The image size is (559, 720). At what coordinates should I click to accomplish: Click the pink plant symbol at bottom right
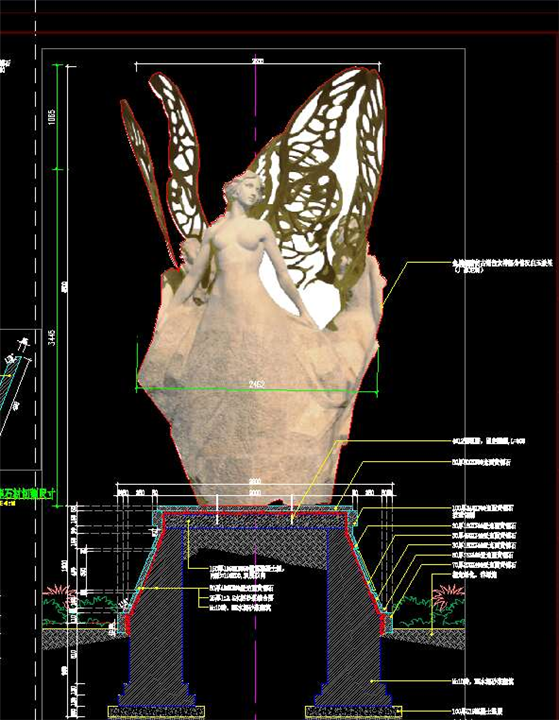point(444,595)
